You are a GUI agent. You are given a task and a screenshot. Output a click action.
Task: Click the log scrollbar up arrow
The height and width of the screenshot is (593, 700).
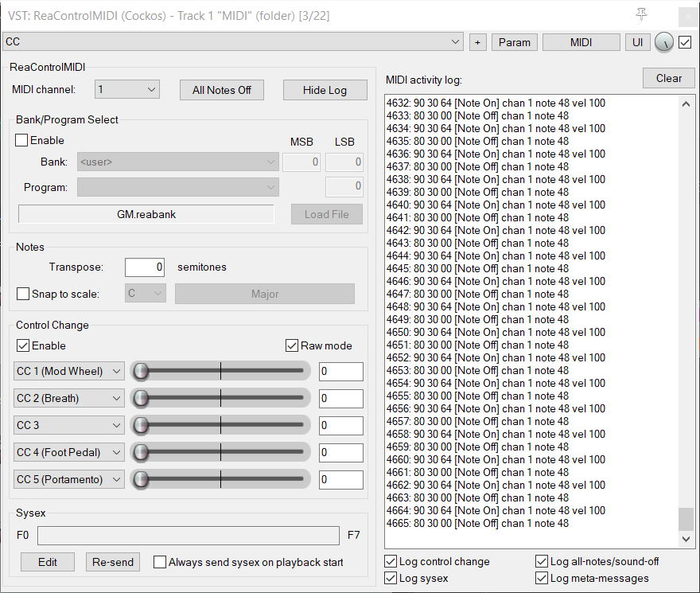(686, 104)
